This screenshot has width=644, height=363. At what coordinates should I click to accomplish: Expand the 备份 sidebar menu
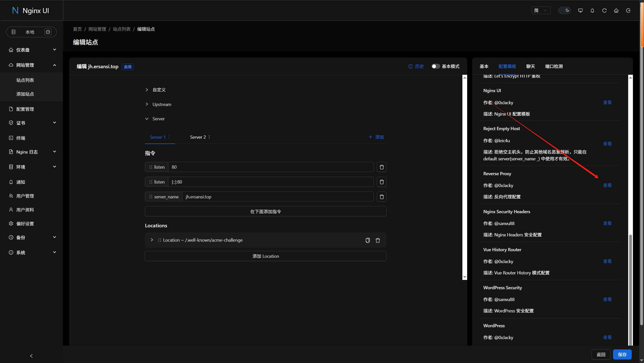click(x=31, y=237)
